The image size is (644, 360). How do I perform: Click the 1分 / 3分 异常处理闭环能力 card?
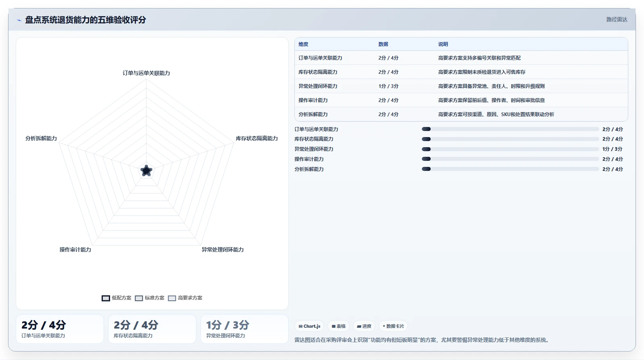pos(244,329)
